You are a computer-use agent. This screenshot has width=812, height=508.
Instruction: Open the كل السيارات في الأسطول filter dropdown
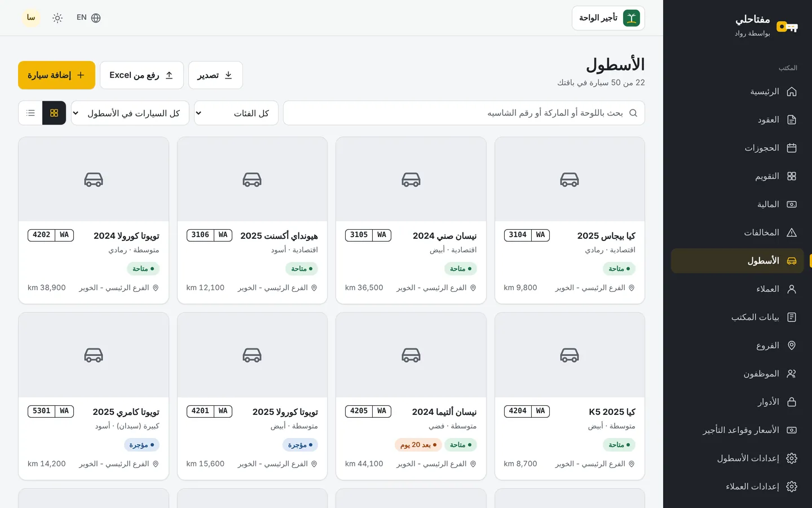130,113
